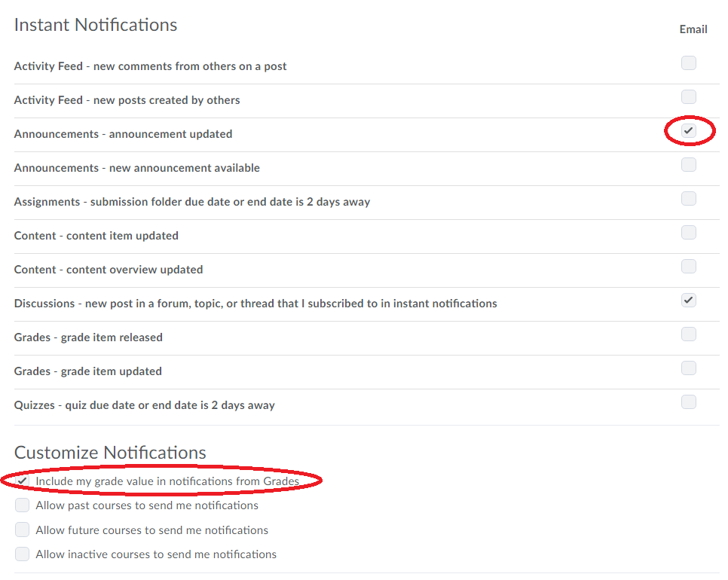
Task: Enable email for grade item released
Action: click(x=689, y=334)
